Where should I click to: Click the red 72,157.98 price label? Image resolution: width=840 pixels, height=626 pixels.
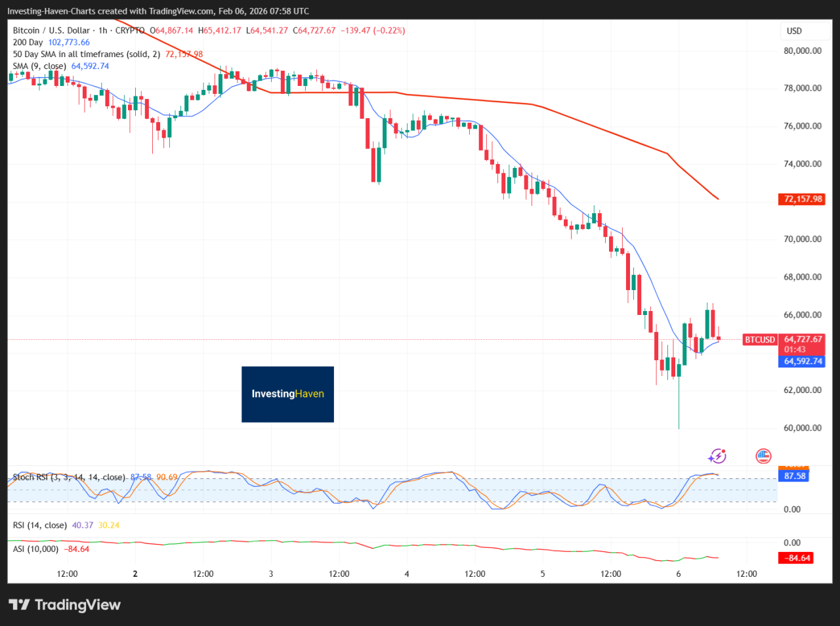pyautogui.click(x=803, y=199)
